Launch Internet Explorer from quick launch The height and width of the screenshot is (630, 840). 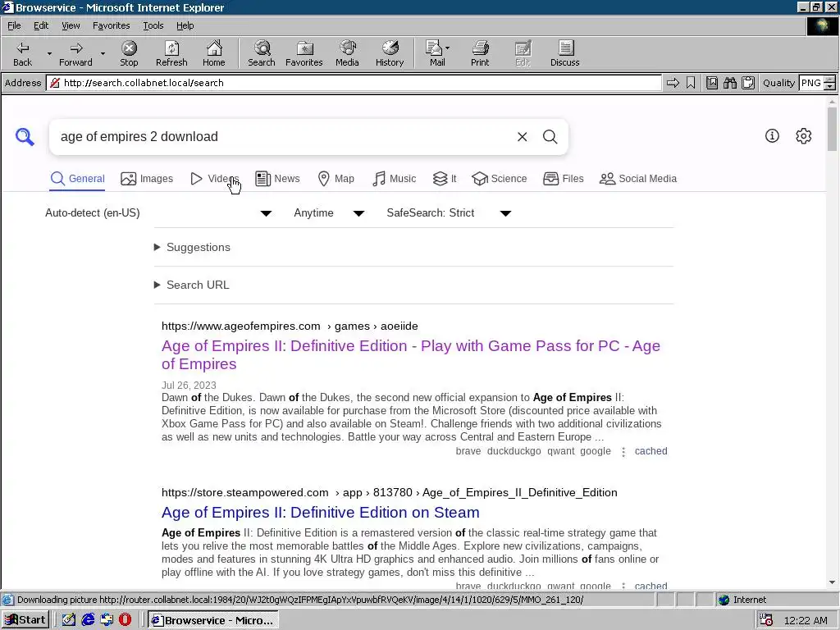88,620
